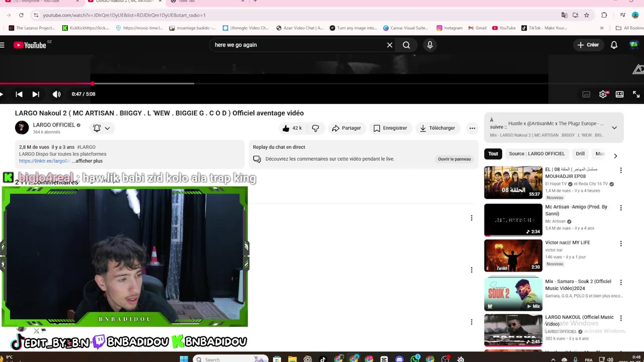Click the #LARGO hashtag
The image size is (644, 362).
point(87,147)
